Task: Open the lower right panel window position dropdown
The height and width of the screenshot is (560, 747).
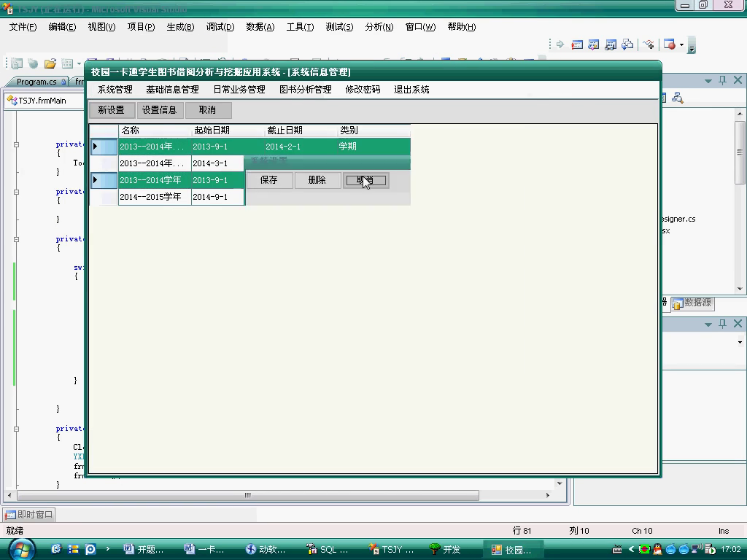Action: point(708,324)
